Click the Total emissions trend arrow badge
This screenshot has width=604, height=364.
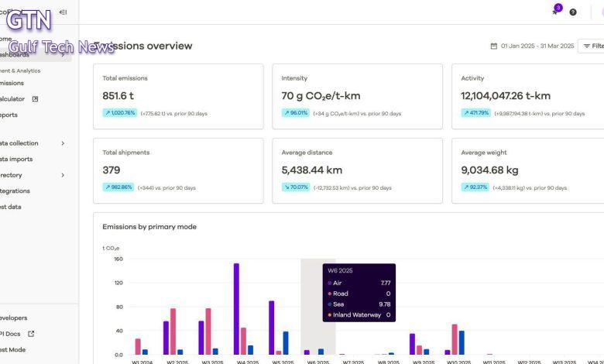(119, 113)
